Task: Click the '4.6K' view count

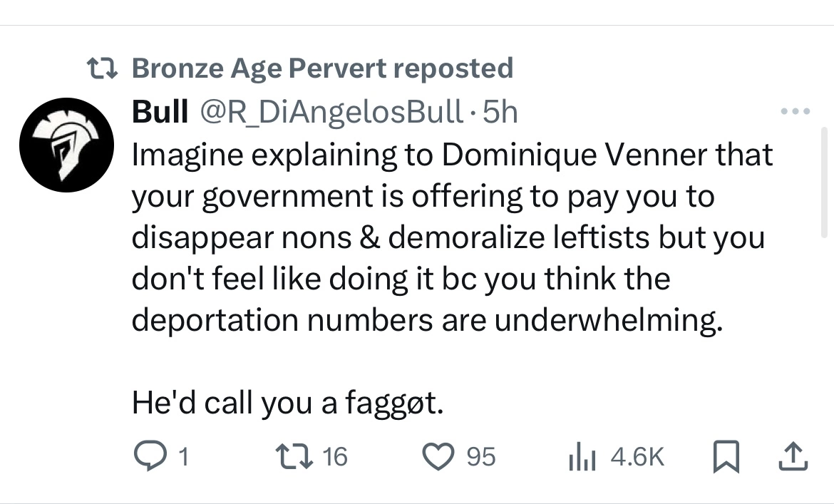Action: click(638, 457)
